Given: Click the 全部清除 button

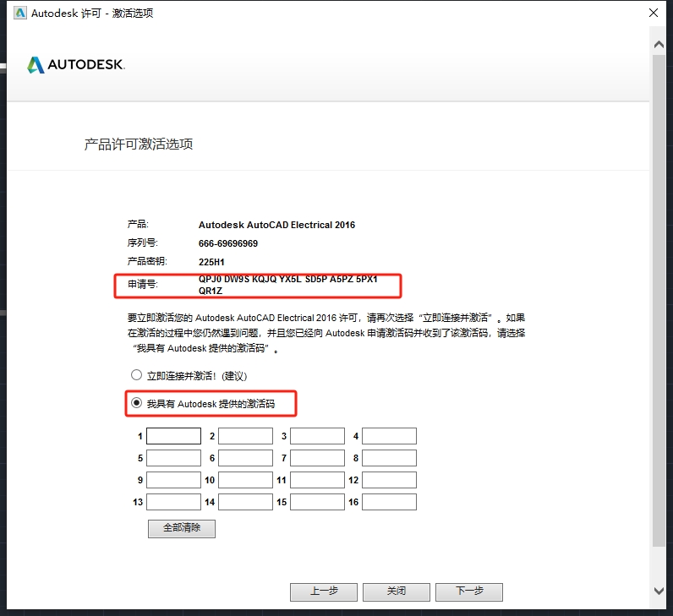Looking at the screenshot, I should pos(182,528).
